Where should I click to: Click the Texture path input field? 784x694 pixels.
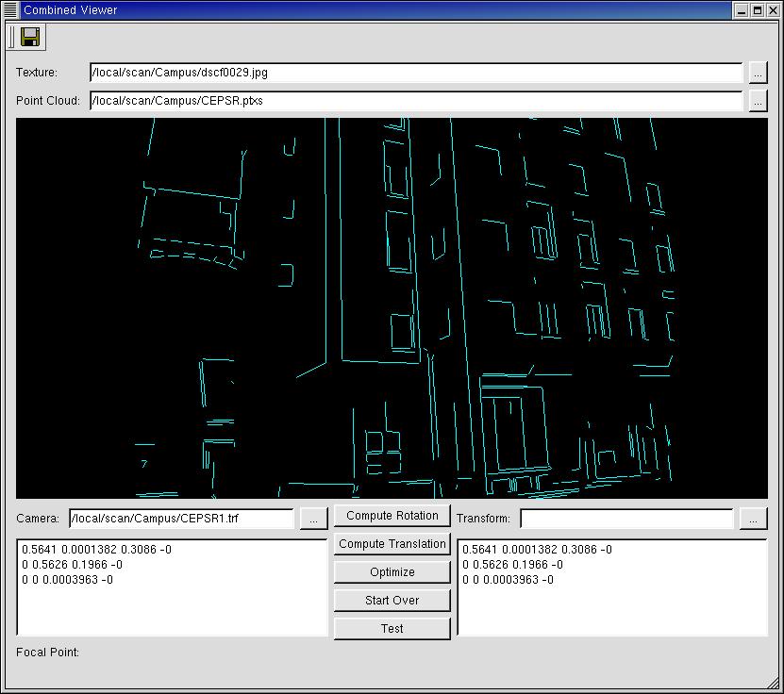click(x=415, y=73)
